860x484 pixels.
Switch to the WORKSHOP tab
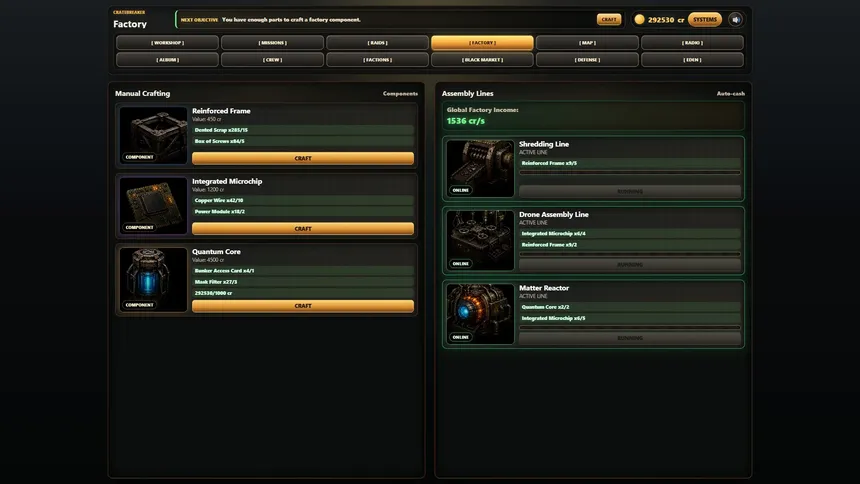(x=167, y=43)
